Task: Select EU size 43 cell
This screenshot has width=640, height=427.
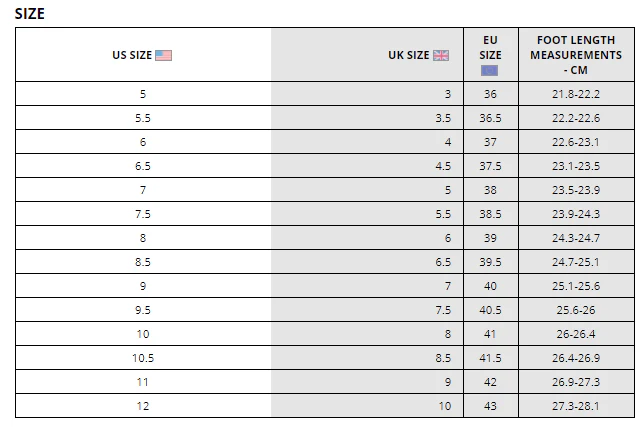Action: pos(490,406)
